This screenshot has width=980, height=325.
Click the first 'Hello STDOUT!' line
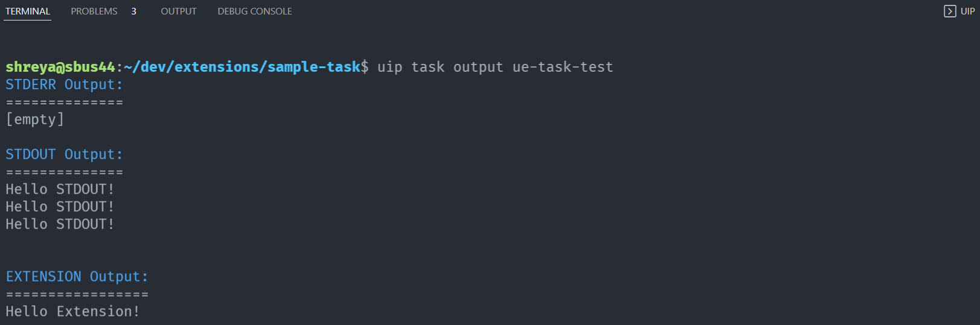[60, 189]
